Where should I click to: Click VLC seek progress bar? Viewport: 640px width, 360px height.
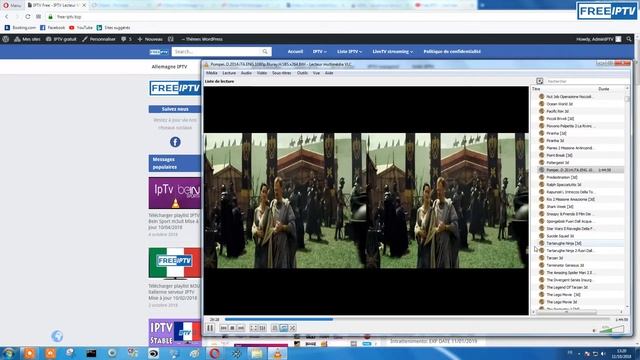[x=417, y=319]
